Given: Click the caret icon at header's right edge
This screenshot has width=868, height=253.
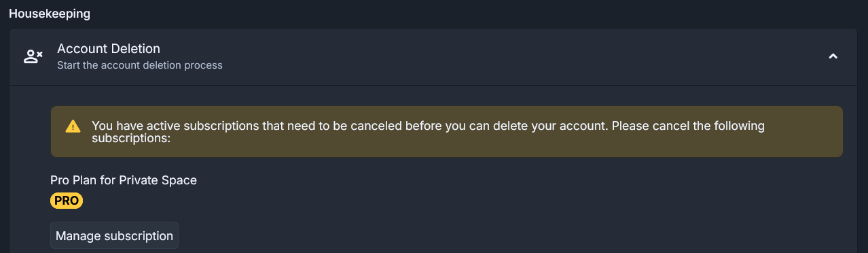Looking at the screenshot, I should point(833,56).
